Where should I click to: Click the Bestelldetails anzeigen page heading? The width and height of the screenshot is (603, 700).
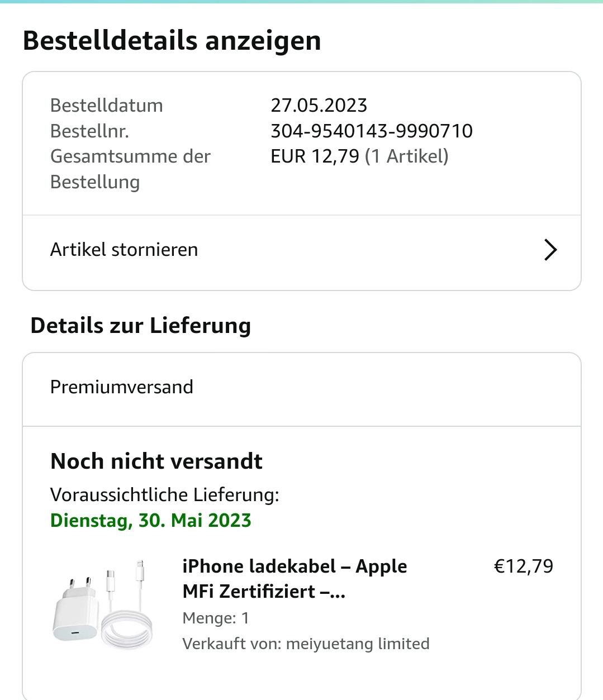pyautogui.click(x=172, y=41)
